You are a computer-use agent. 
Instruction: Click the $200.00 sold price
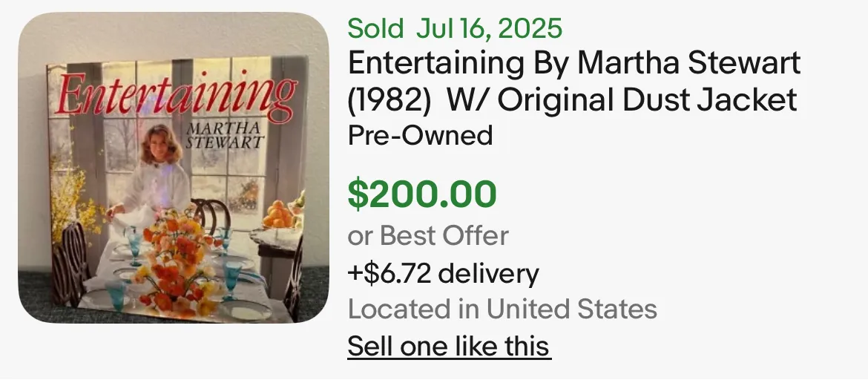pos(422,194)
